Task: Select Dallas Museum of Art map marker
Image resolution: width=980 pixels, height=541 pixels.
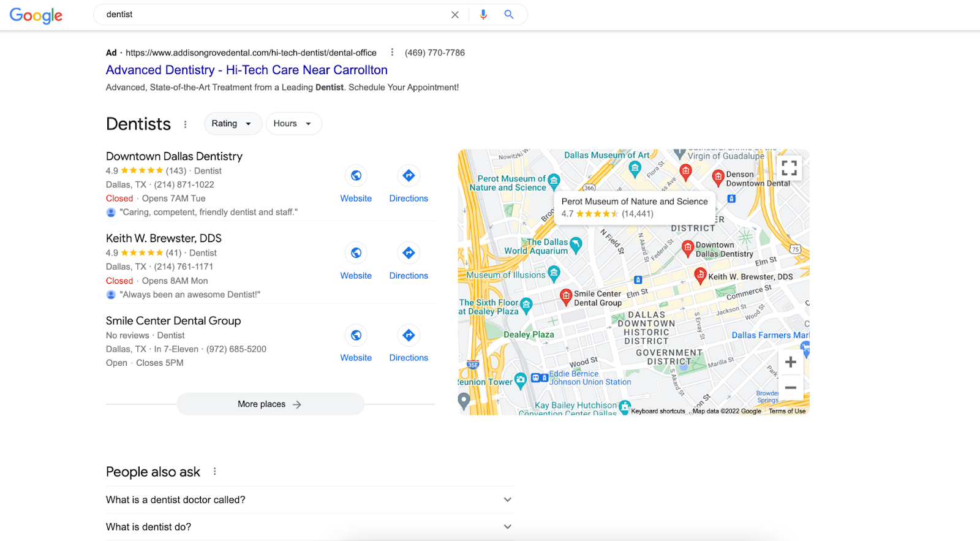Action: click(x=635, y=168)
